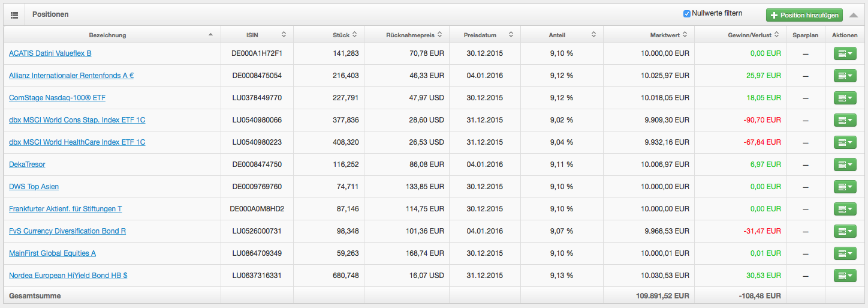Sort by Gewinn/Verlust sort icon
Screen dimensions: 868x308
776,35
